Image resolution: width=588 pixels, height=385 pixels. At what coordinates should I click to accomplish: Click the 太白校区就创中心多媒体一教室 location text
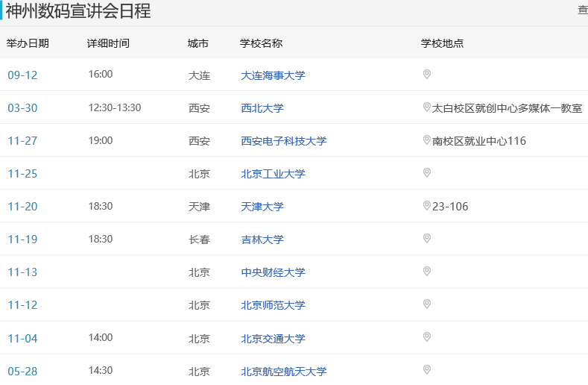pos(507,108)
